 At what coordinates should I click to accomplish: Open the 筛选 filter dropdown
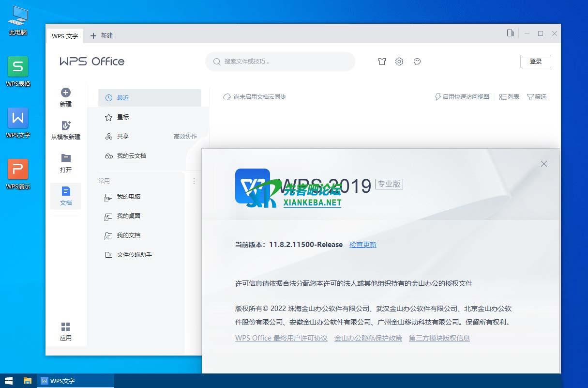(x=536, y=97)
